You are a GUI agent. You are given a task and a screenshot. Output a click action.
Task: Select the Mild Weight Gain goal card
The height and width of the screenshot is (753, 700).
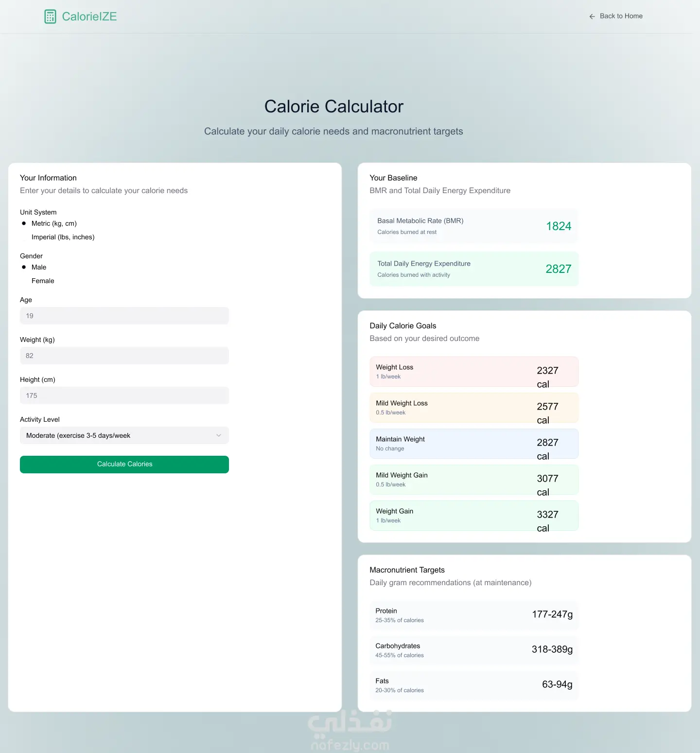[473, 480]
